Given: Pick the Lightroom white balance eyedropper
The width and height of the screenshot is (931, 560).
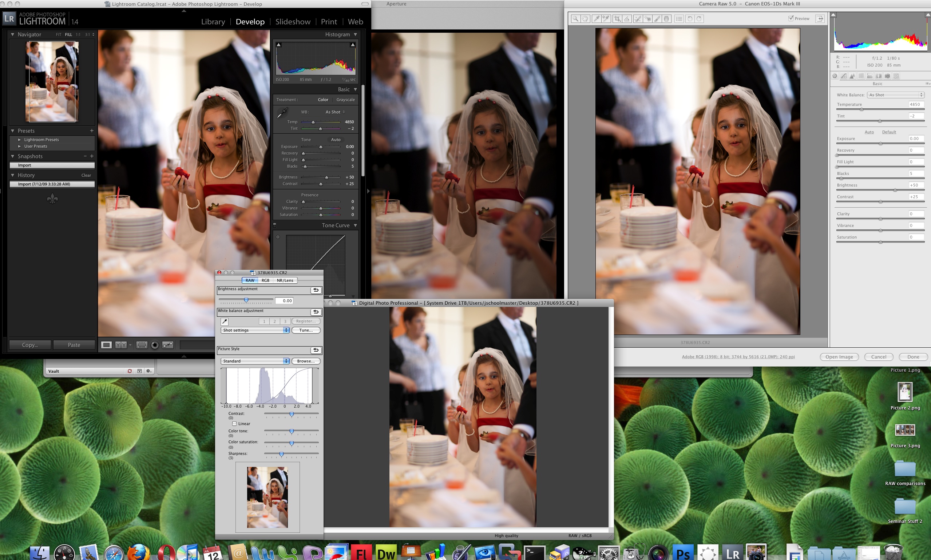Looking at the screenshot, I should point(282,112).
